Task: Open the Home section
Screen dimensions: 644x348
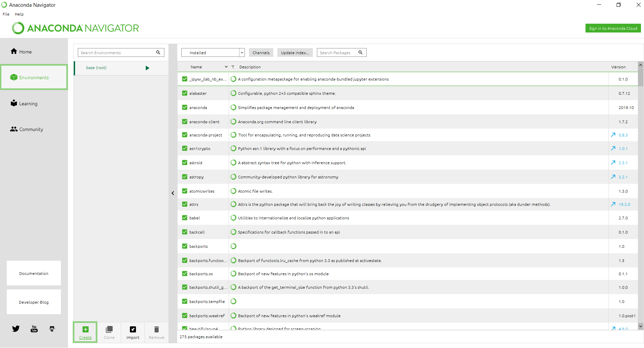Action: [x=21, y=51]
